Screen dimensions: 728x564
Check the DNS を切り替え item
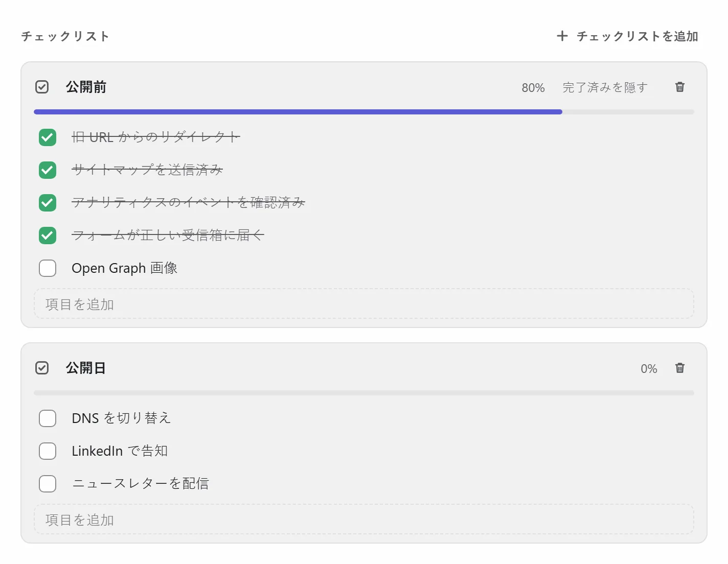tap(48, 418)
